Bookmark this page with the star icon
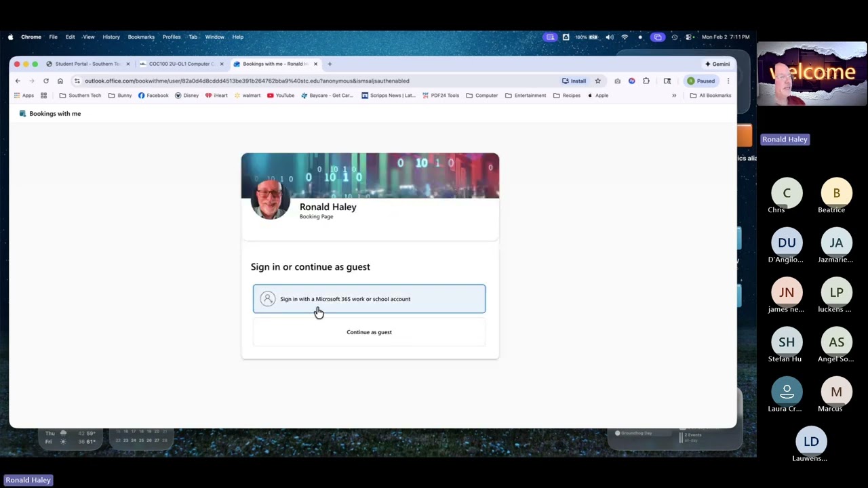 (x=597, y=81)
